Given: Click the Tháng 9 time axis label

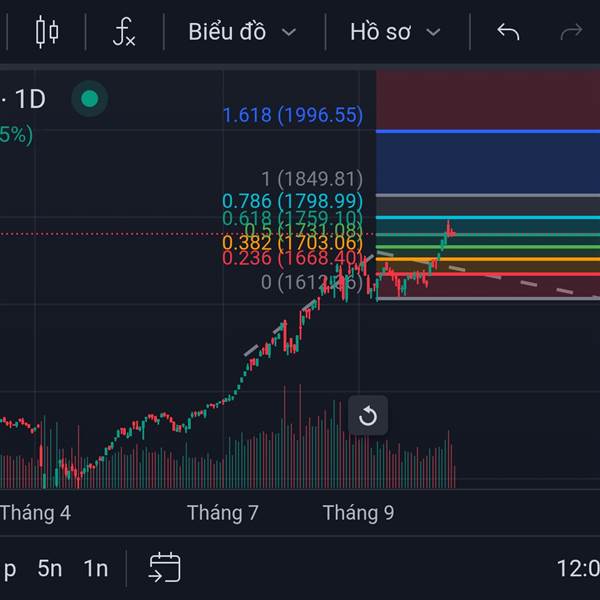Looking at the screenshot, I should click(x=358, y=513).
